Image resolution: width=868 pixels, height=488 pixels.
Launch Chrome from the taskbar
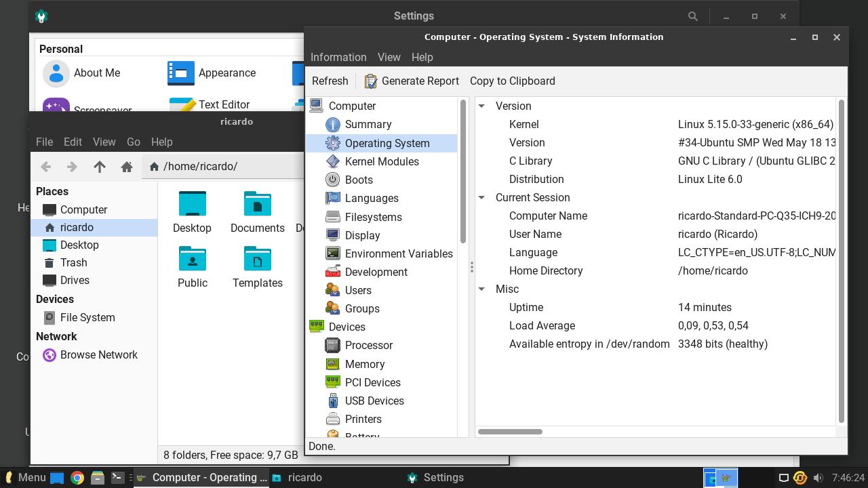tap(77, 478)
